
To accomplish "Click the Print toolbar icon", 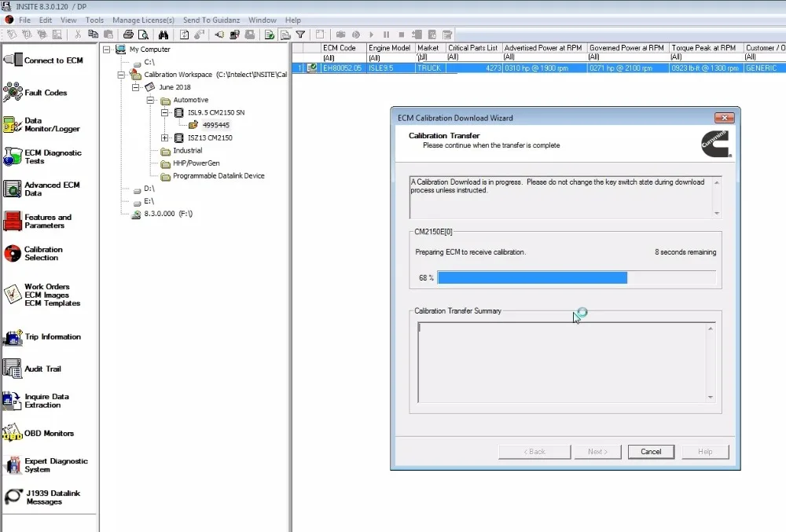I will tap(128, 35).
